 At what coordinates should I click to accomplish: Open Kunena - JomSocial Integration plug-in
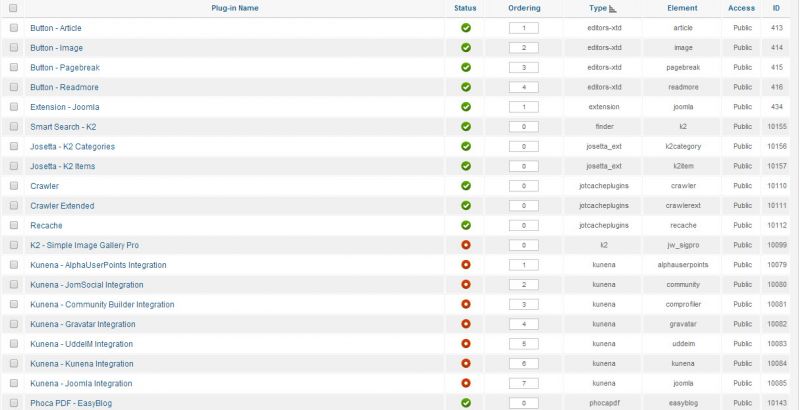pos(87,285)
